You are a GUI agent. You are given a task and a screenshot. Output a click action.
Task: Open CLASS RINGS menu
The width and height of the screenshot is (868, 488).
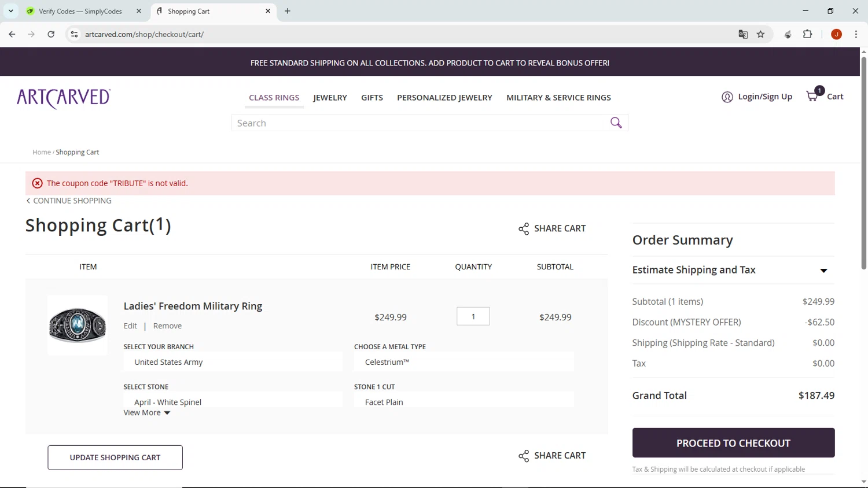(x=274, y=98)
